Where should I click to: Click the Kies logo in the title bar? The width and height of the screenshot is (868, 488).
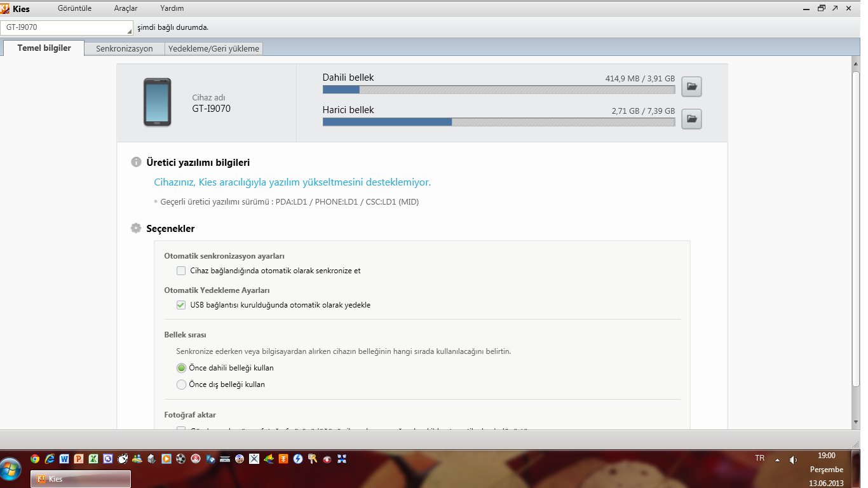click(5, 8)
